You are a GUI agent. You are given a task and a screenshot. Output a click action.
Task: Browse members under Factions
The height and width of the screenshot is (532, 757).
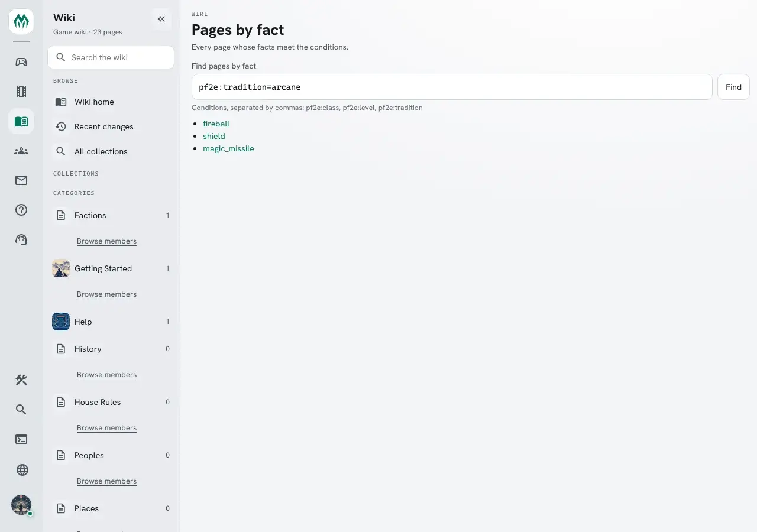106,241
